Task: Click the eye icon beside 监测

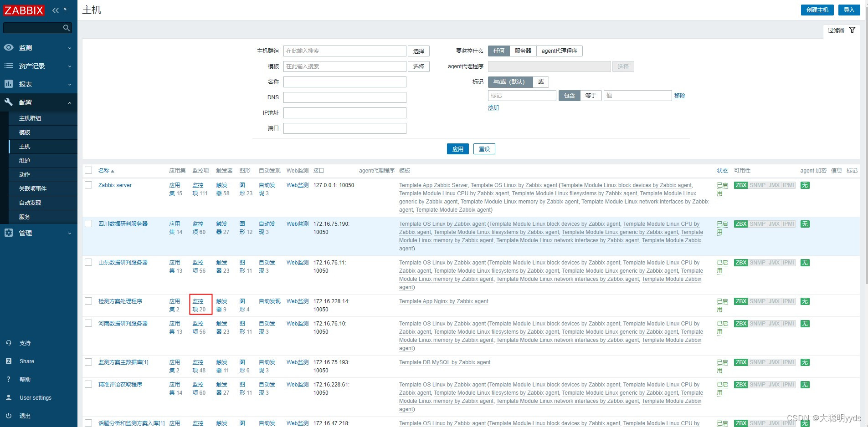Action: tap(9, 47)
